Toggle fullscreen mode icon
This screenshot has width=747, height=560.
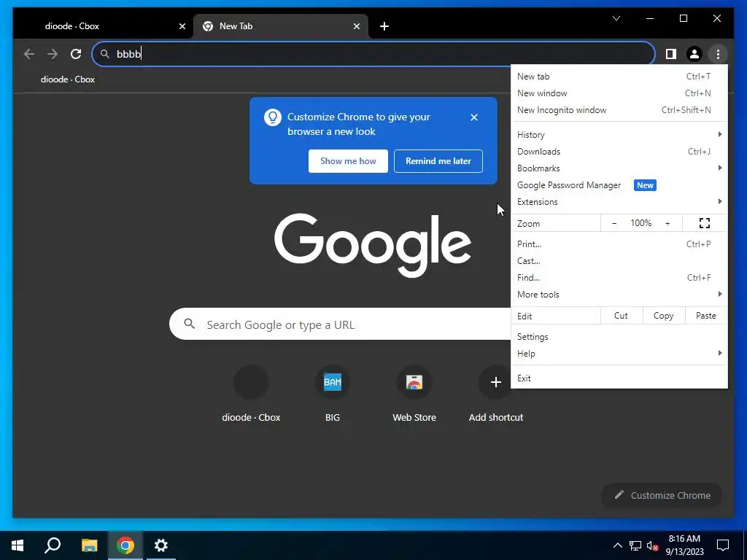click(x=705, y=223)
